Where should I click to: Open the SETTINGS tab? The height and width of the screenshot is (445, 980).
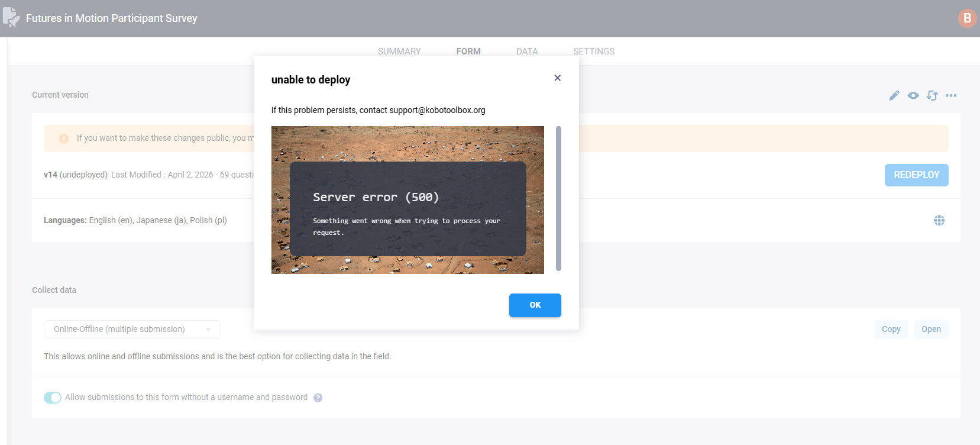594,51
